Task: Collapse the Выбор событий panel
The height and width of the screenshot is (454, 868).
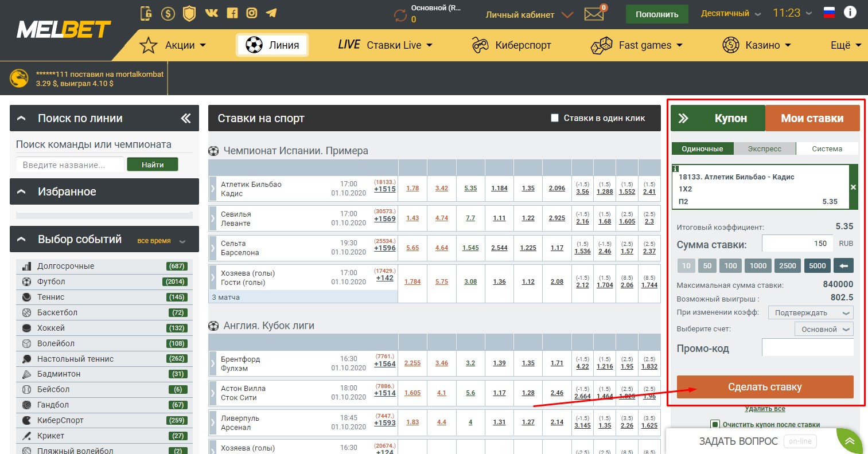Action: click(x=22, y=240)
